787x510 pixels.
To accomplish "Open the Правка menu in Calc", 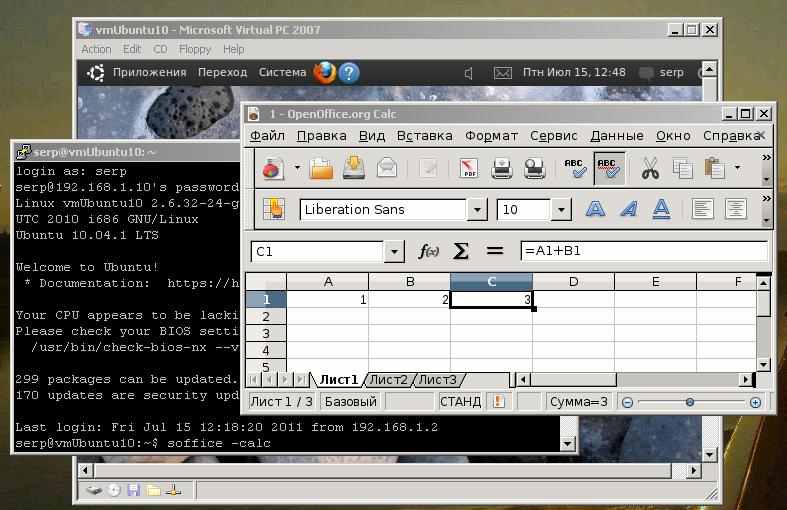I will tap(321, 136).
